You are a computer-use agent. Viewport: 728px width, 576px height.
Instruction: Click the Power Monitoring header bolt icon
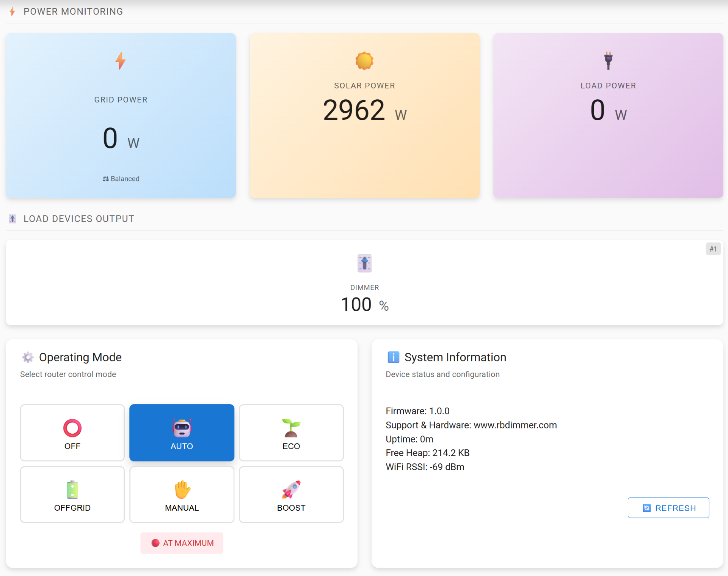click(x=13, y=11)
